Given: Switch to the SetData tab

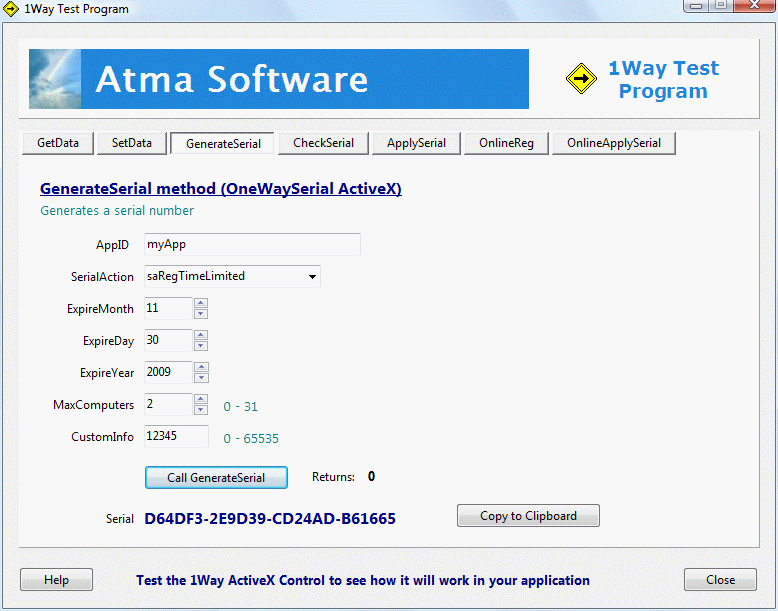Looking at the screenshot, I should (131, 143).
